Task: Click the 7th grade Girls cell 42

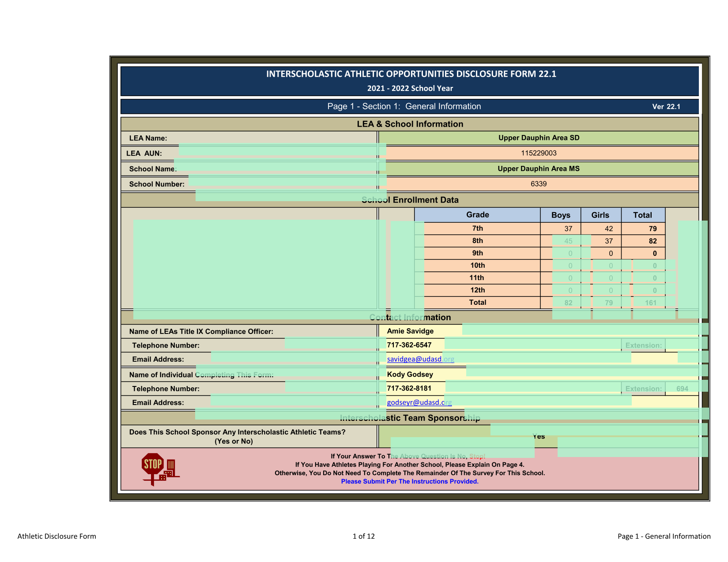Action: click(601, 229)
